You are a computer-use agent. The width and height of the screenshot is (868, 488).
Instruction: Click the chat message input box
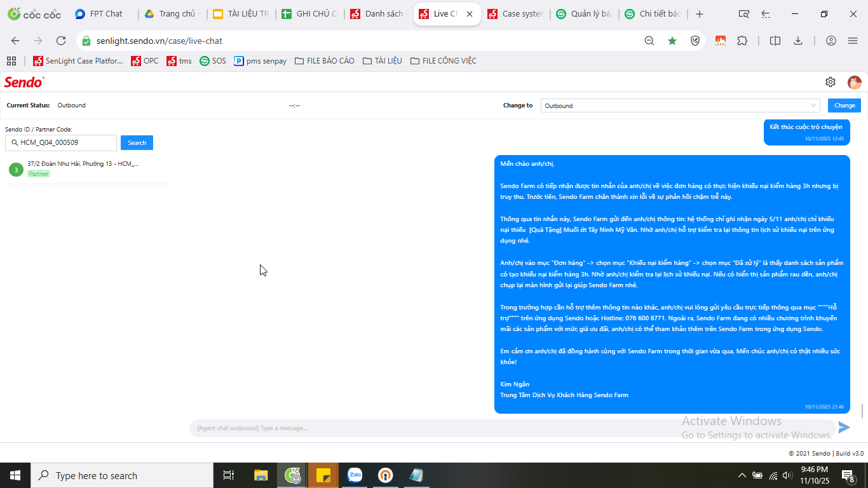coord(512,428)
